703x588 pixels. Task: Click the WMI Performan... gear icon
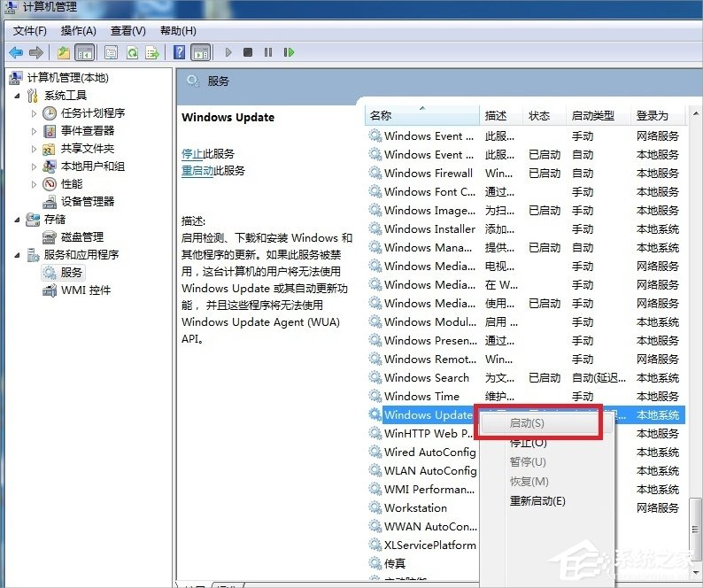[375, 490]
